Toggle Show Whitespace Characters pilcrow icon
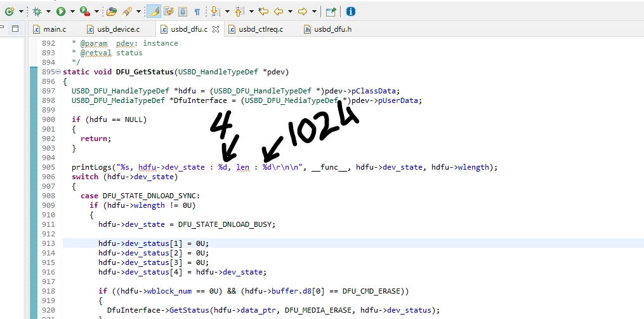Viewport: 644px width, 319px height. (x=197, y=11)
